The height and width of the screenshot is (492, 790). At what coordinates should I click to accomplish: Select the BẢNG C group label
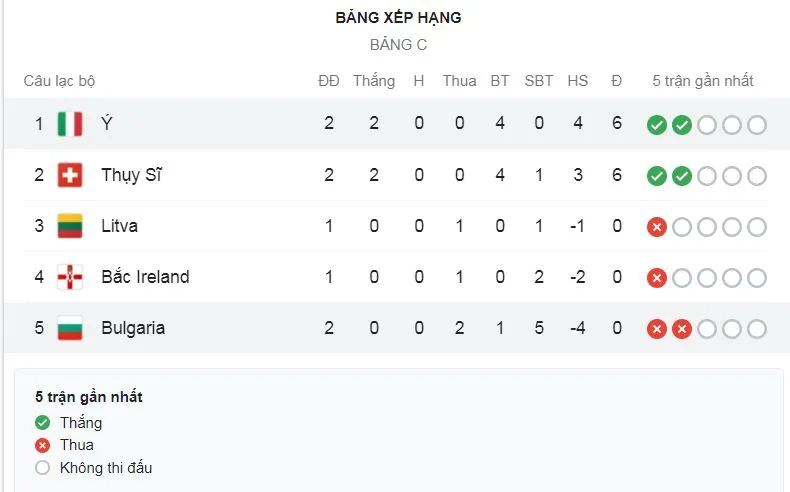[x=398, y=45]
